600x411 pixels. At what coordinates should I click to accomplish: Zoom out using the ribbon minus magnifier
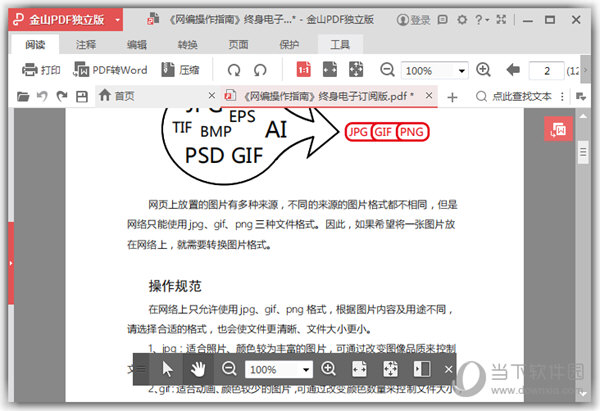tap(387, 70)
